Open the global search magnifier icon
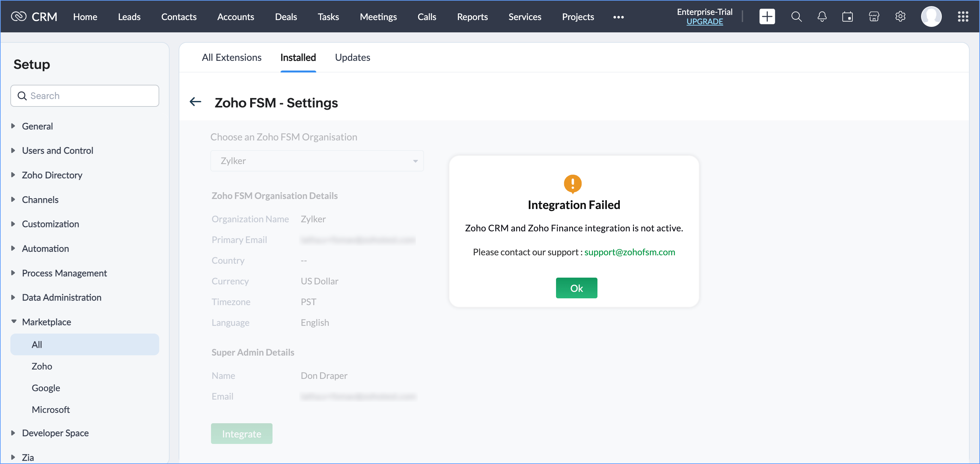Screen dimensions: 980x464 tap(796, 17)
